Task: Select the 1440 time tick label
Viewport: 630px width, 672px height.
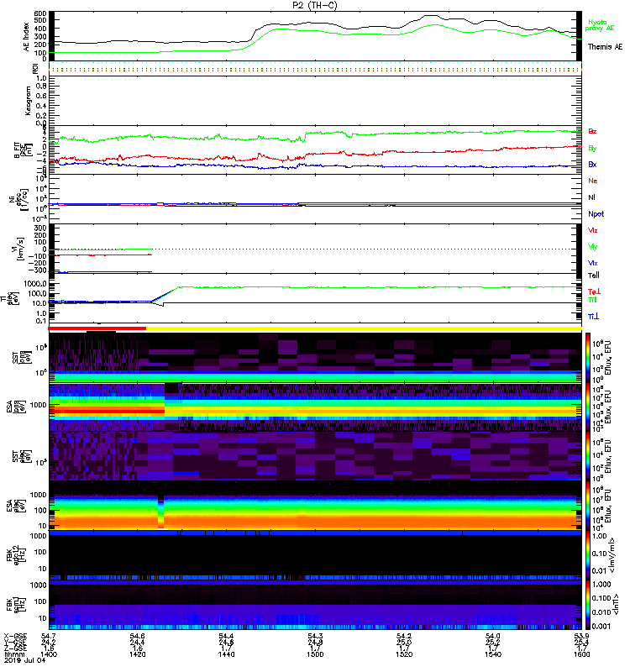Action: [226, 654]
